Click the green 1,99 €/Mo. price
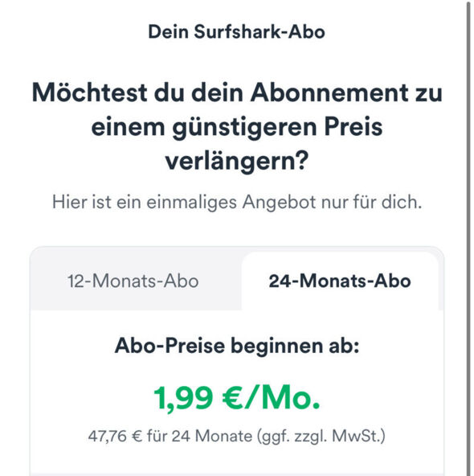Viewport: 474px width, 476px height. (237, 398)
